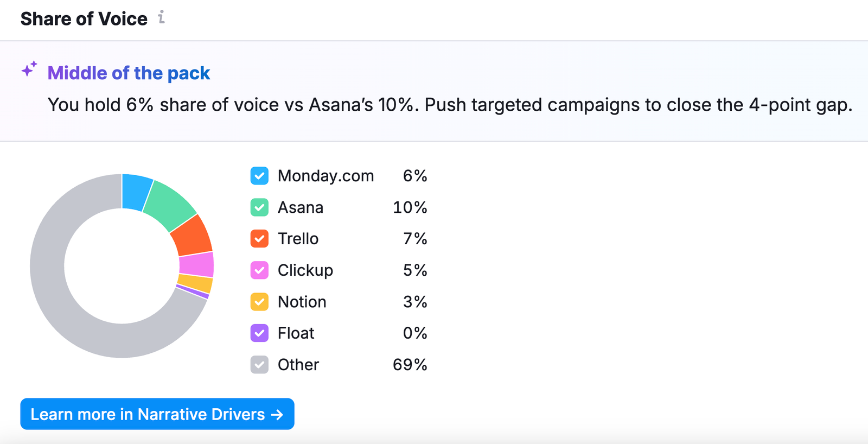868x444 pixels.
Task: Click the Asana 10% value in the legend
Action: pyautogui.click(x=410, y=207)
